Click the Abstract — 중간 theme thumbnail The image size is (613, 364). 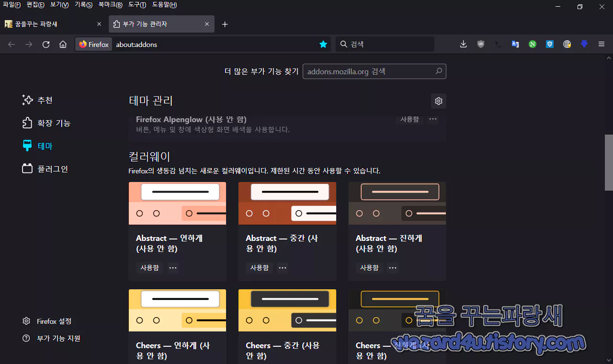tap(287, 203)
